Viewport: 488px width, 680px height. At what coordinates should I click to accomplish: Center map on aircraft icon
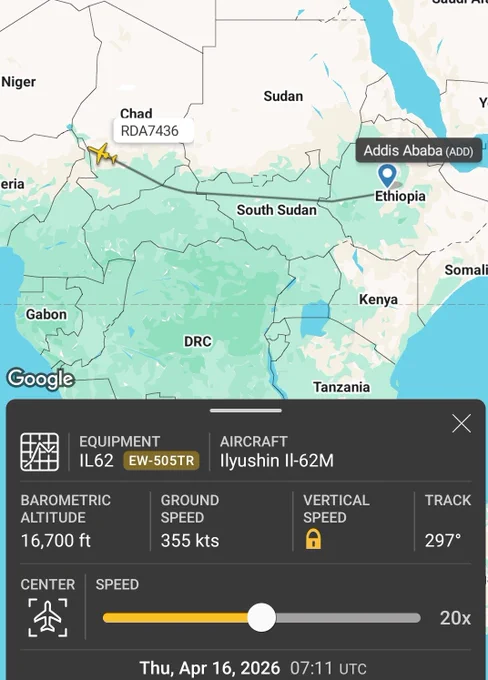click(48, 617)
